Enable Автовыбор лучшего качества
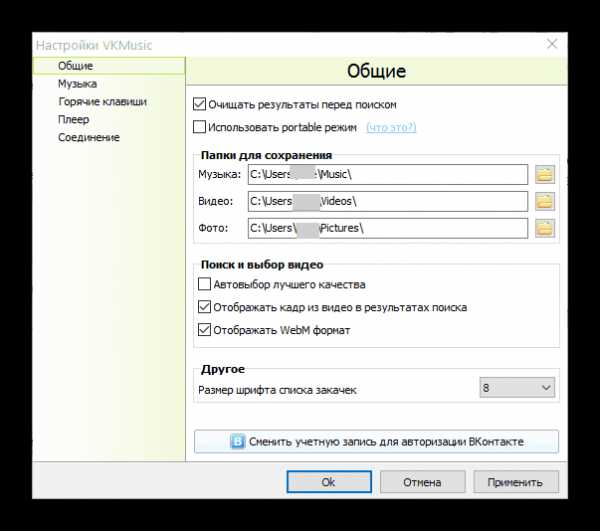This screenshot has width=600, height=531. pyautogui.click(x=204, y=284)
